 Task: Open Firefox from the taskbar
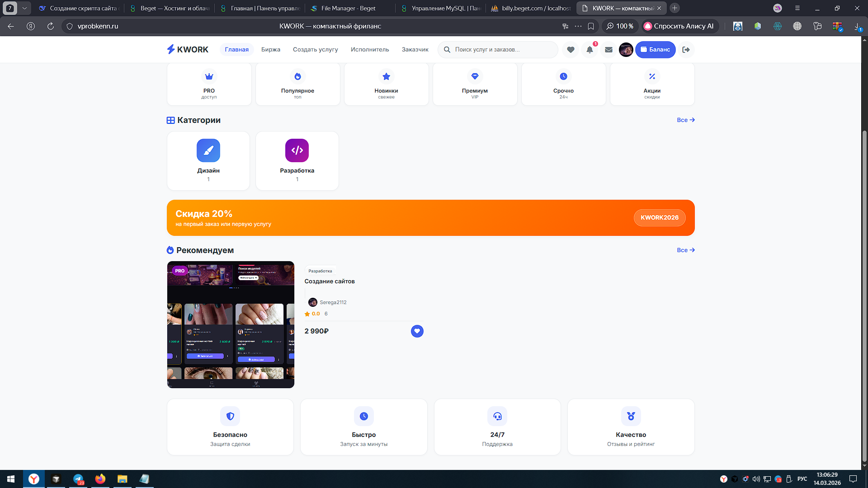pyautogui.click(x=100, y=479)
